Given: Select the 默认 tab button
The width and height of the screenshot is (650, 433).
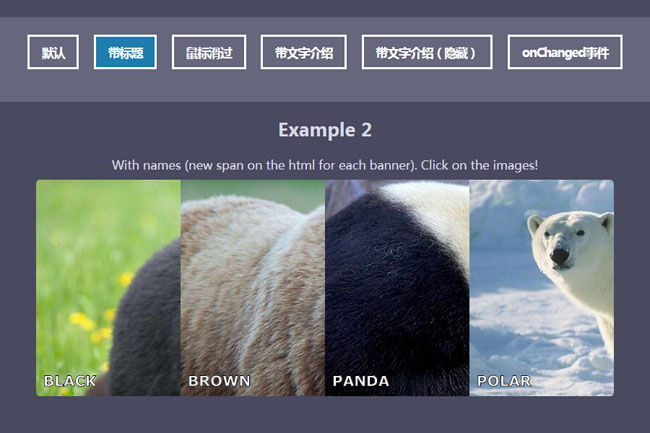Looking at the screenshot, I should pyautogui.click(x=53, y=52).
